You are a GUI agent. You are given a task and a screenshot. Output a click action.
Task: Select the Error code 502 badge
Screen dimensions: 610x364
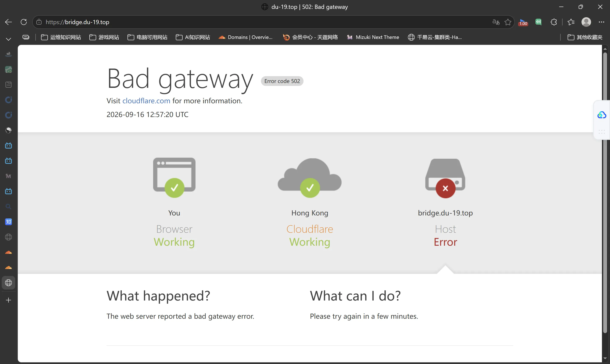pyautogui.click(x=282, y=81)
